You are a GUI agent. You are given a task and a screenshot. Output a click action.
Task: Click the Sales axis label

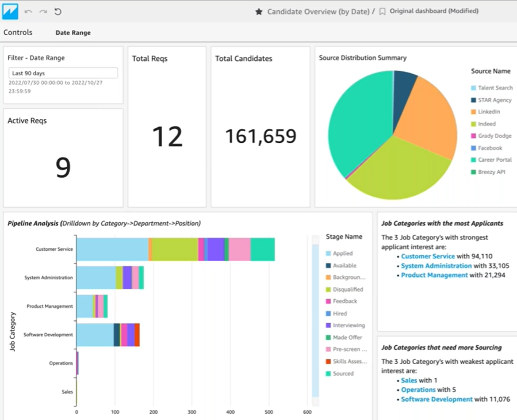67,392
